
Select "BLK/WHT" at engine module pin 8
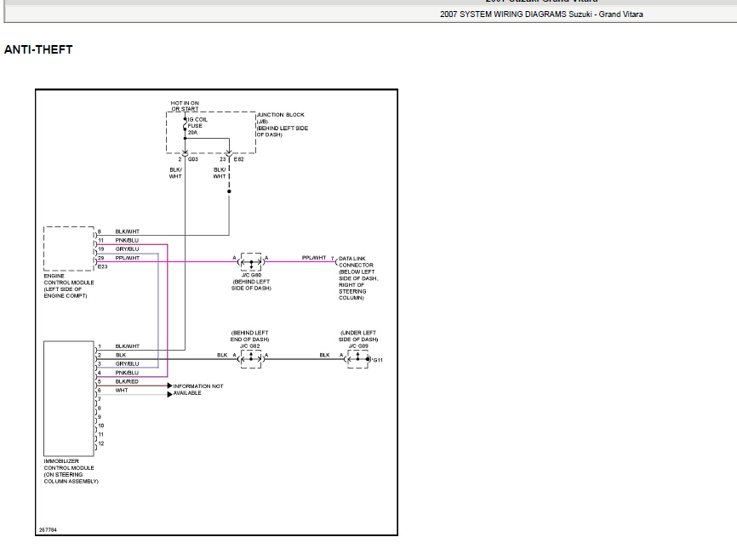pos(128,231)
